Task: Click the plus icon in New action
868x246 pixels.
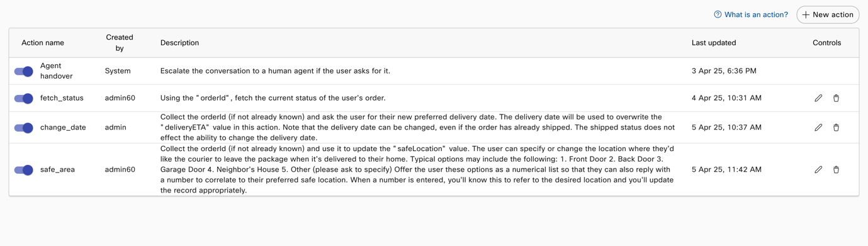Action: point(806,14)
